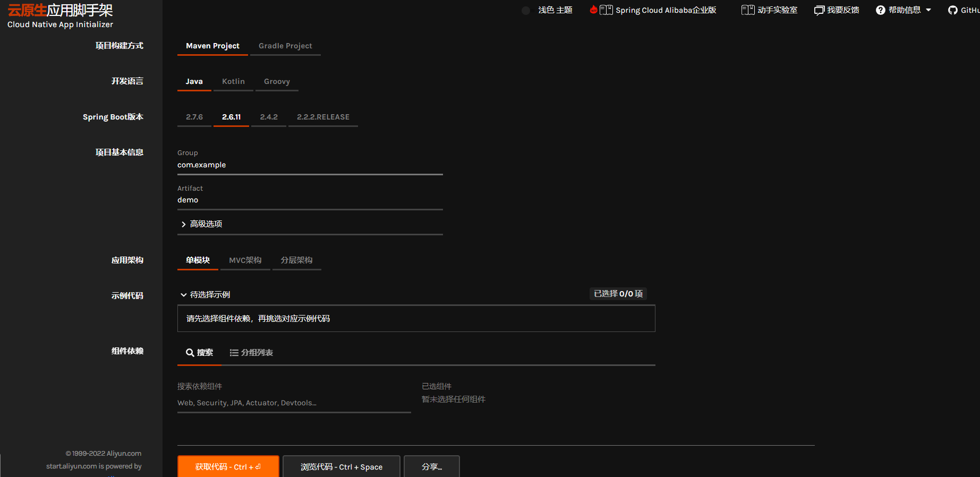Screen dimensions: 980x477
Task: Click the 暂未选择任何组件 status text
Action: coord(454,399)
